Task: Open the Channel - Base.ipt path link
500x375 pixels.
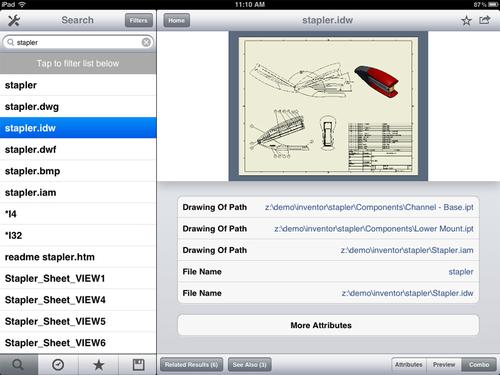Action: [369, 207]
